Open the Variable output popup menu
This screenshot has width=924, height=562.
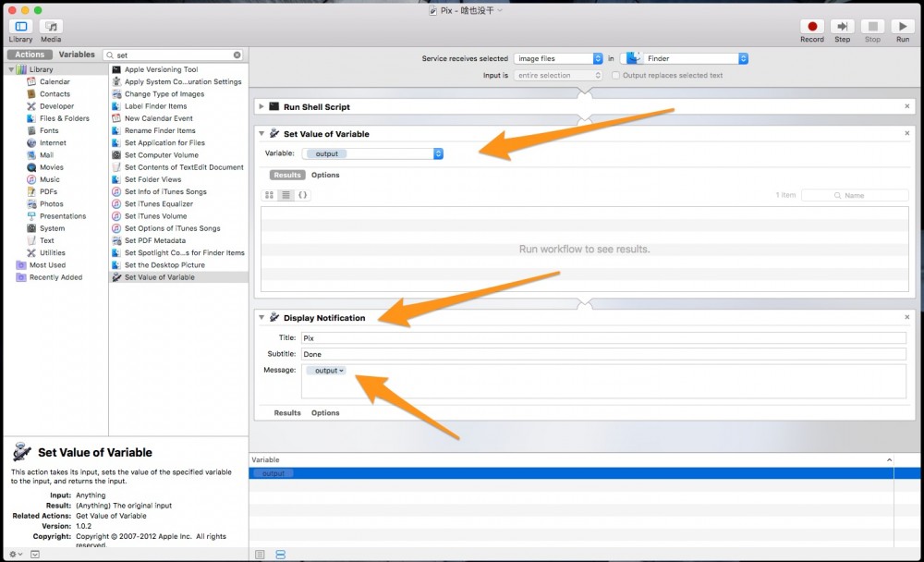(373, 153)
